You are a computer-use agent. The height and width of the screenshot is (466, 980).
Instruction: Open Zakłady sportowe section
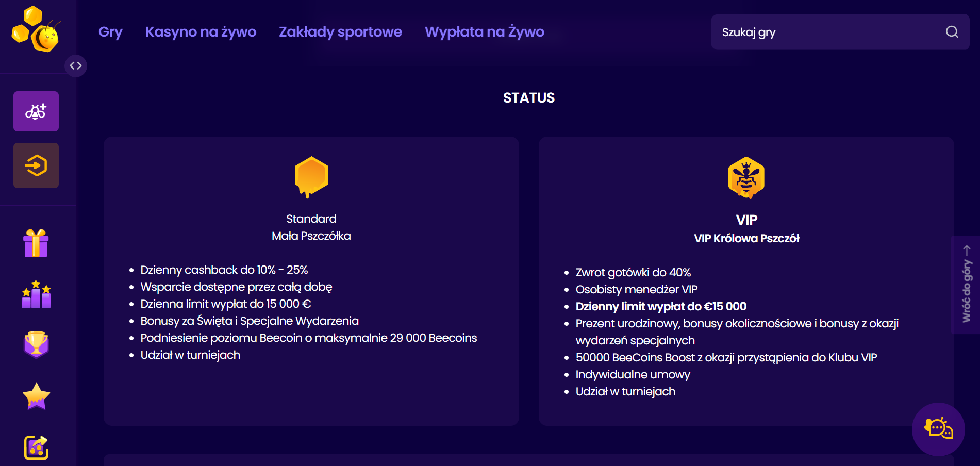click(x=340, y=32)
